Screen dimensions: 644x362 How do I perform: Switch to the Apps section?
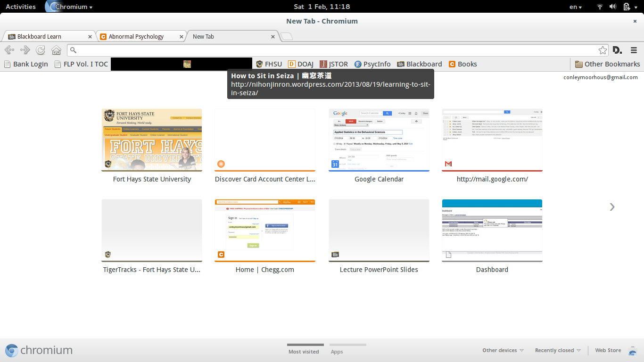337,352
